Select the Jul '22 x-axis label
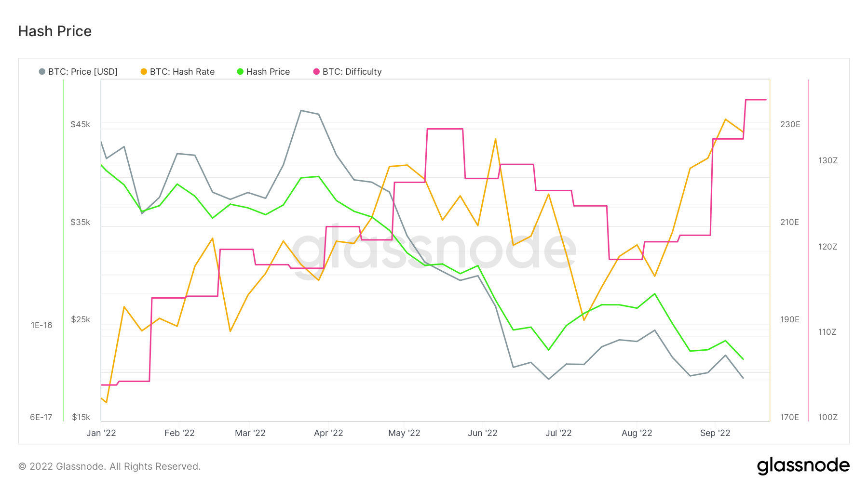This screenshot has width=868, height=488. coord(558,433)
